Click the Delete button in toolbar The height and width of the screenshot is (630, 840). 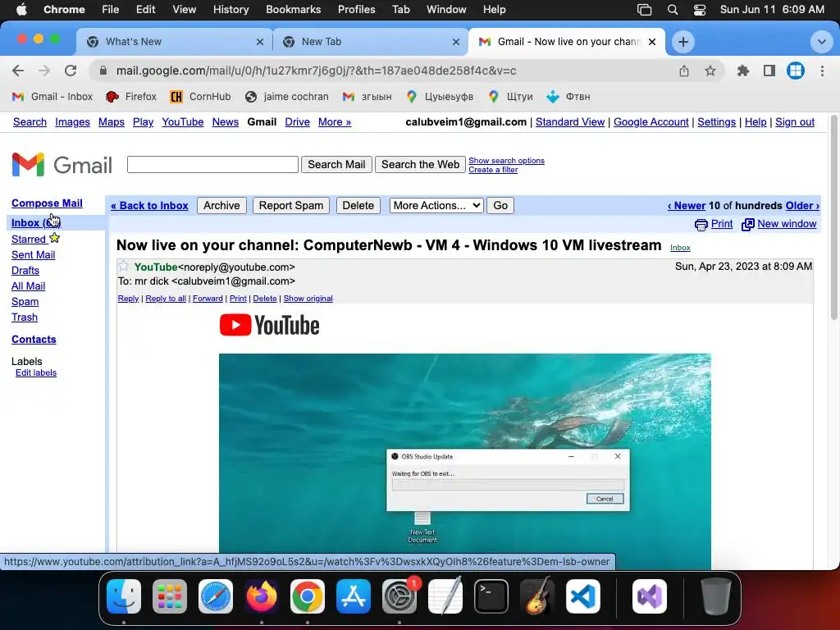tap(358, 206)
